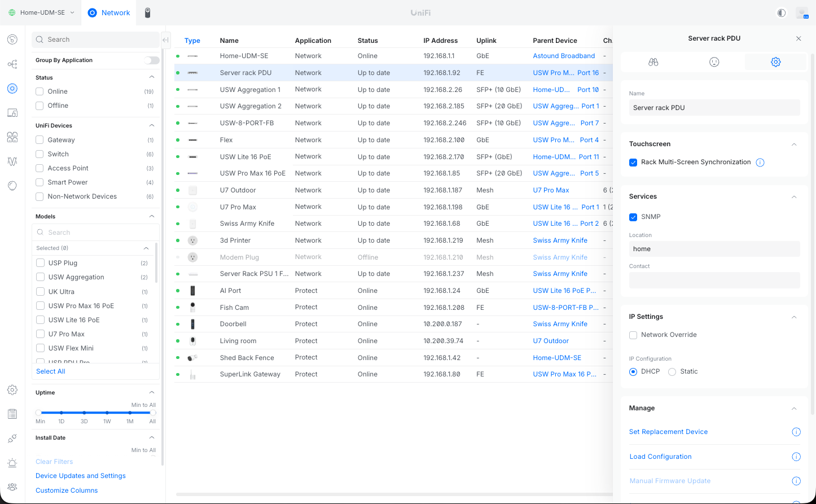Toggle the dark mode theme icon
This screenshot has height=504, width=816.
[782, 12]
